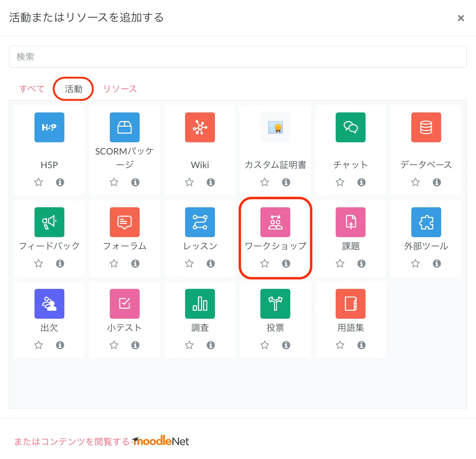Pick the database (データベース) activity icon
The image size is (476, 459).
[426, 127]
